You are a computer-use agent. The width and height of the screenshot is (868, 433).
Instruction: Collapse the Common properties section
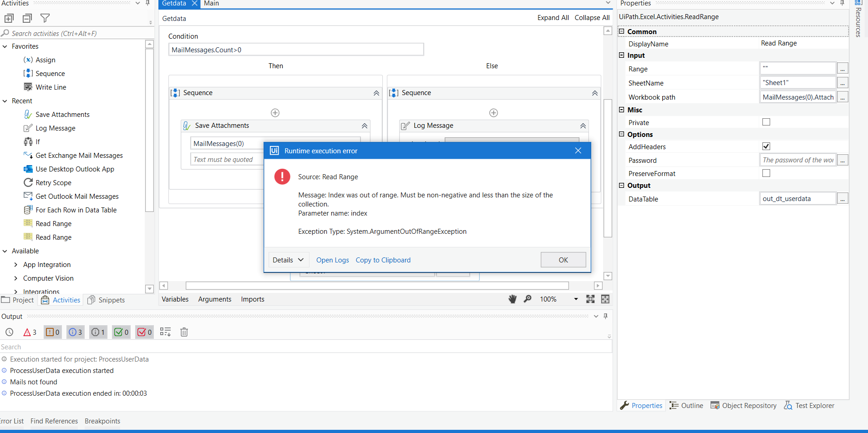(622, 31)
